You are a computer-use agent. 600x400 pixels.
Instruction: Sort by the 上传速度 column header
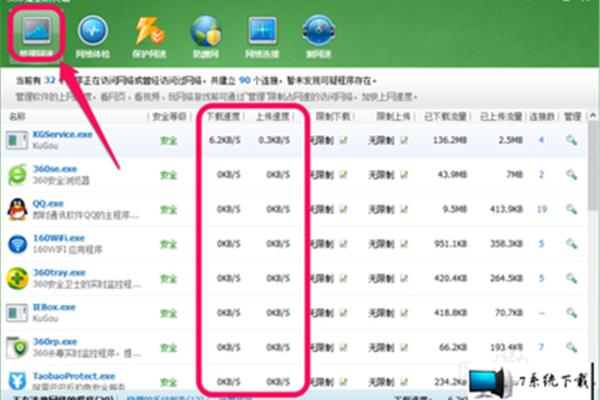pos(273,116)
